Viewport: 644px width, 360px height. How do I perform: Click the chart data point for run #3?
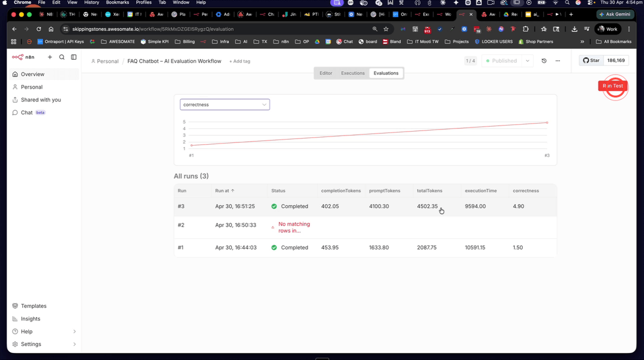(x=547, y=123)
